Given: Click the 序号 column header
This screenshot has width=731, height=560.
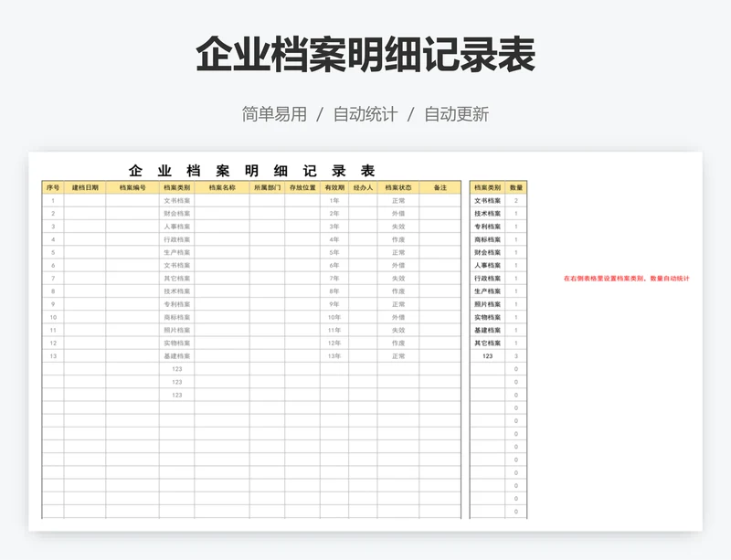Looking at the screenshot, I should [x=53, y=187].
